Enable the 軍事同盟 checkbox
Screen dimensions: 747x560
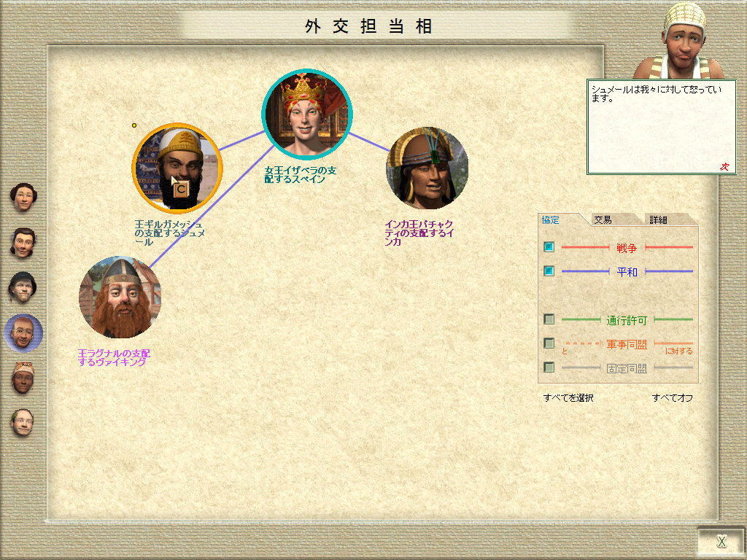click(549, 343)
